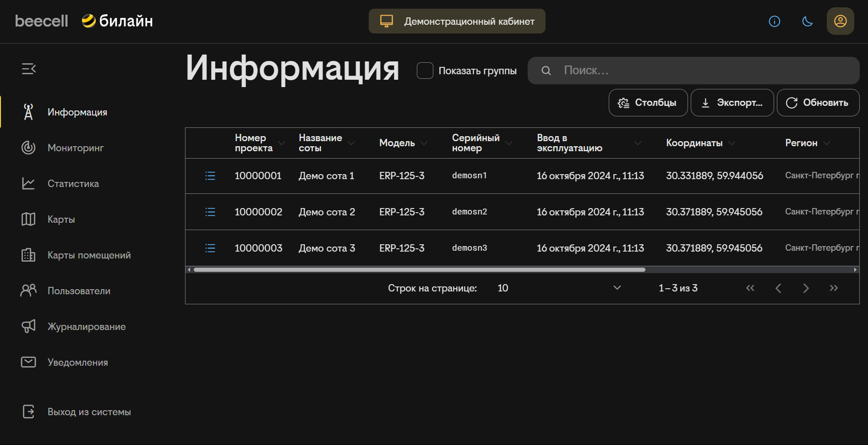Enable Показать группы checkbox
The height and width of the screenshot is (445, 868).
point(425,71)
